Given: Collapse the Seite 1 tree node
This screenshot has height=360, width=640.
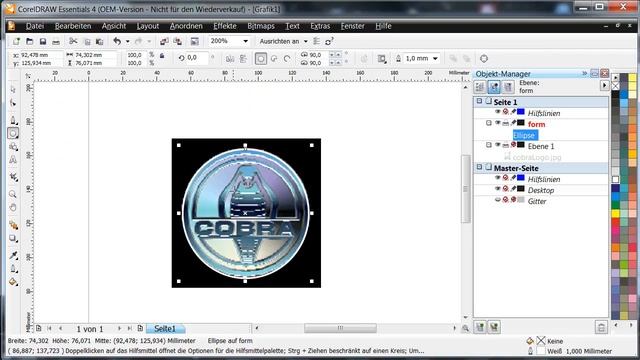Looking at the screenshot, I should [x=479, y=101].
